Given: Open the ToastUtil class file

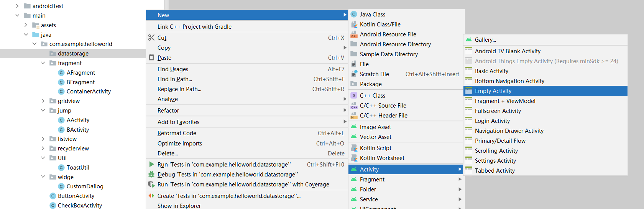Looking at the screenshot, I should click(78, 168).
